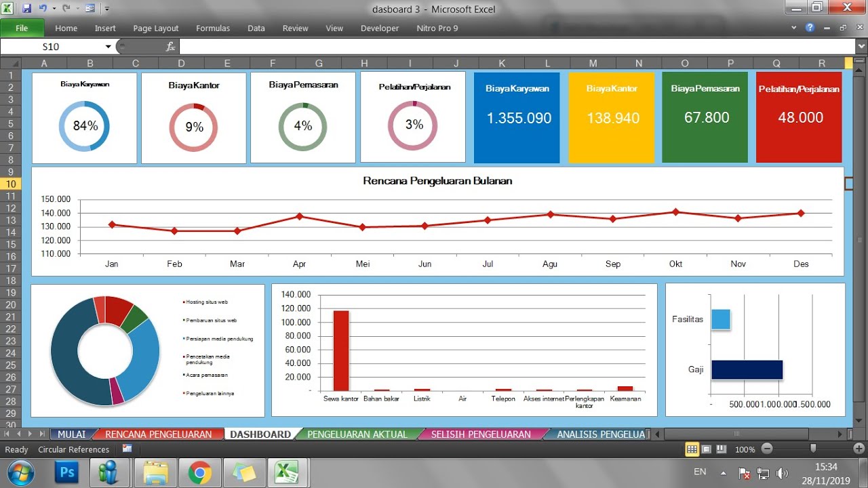Image resolution: width=868 pixels, height=488 pixels.
Task: Click the form icon in the Quick Access Toolbar
Action: pyautogui.click(x=90, y=9)
